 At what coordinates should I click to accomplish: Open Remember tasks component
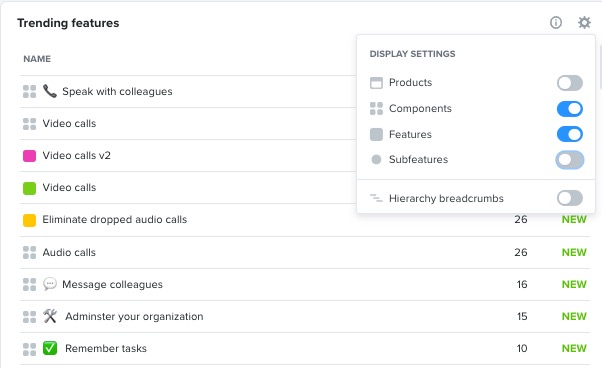(x=106, y=348)
